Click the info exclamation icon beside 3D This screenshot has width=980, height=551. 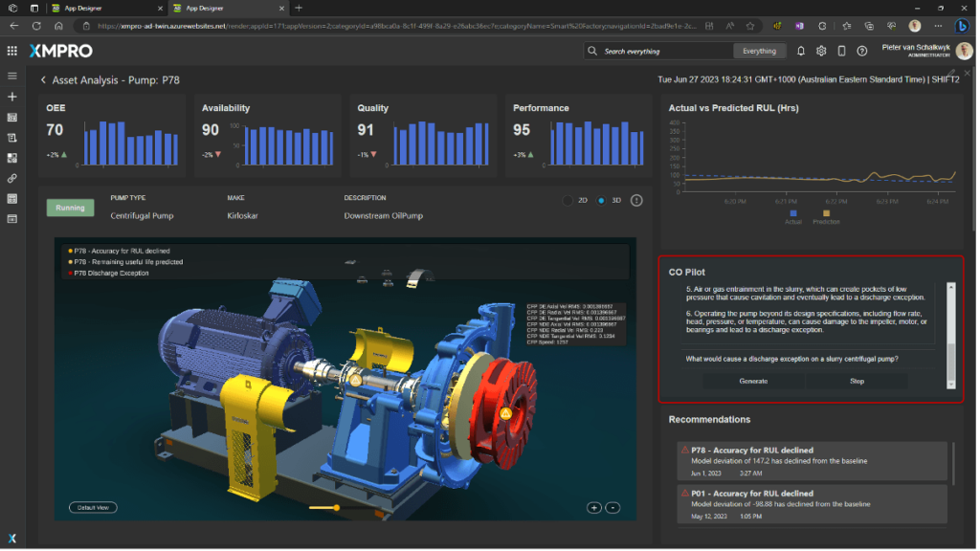click(x=636, y=201)
